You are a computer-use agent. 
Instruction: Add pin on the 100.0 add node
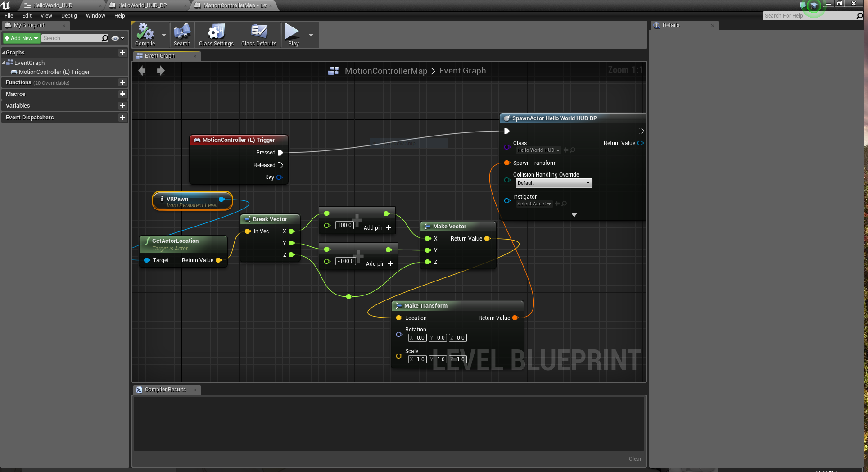coord(377,228)
